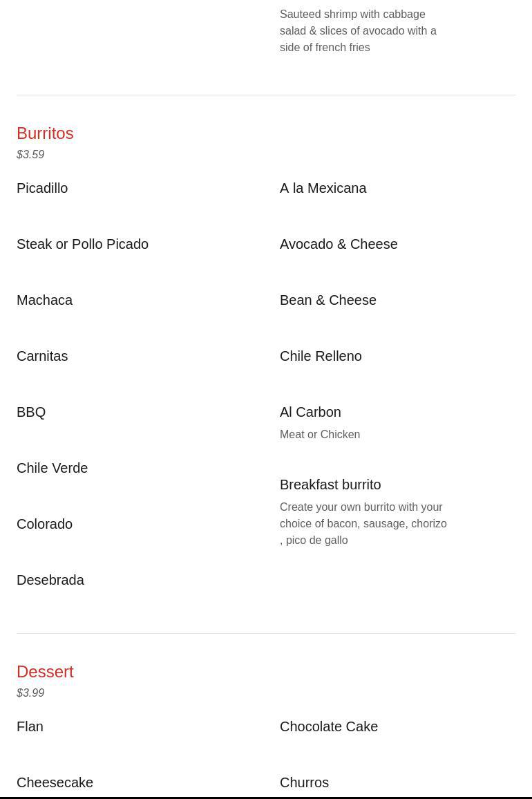Choose Flan from the desserts
This screenshot has width=532, height=799.
click(30, 726)
